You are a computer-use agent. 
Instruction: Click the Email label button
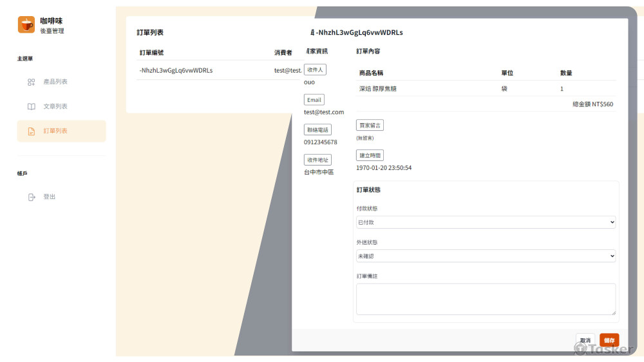(314, 100)
